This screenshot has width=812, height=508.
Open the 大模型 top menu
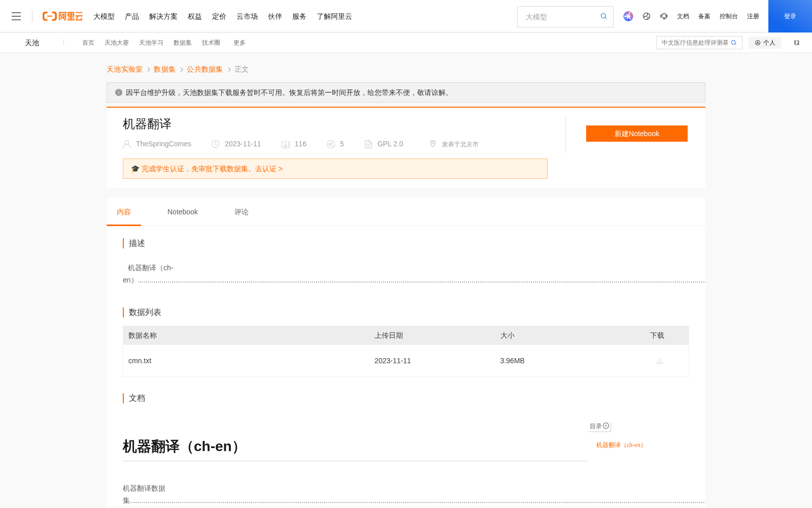point(104,16)
